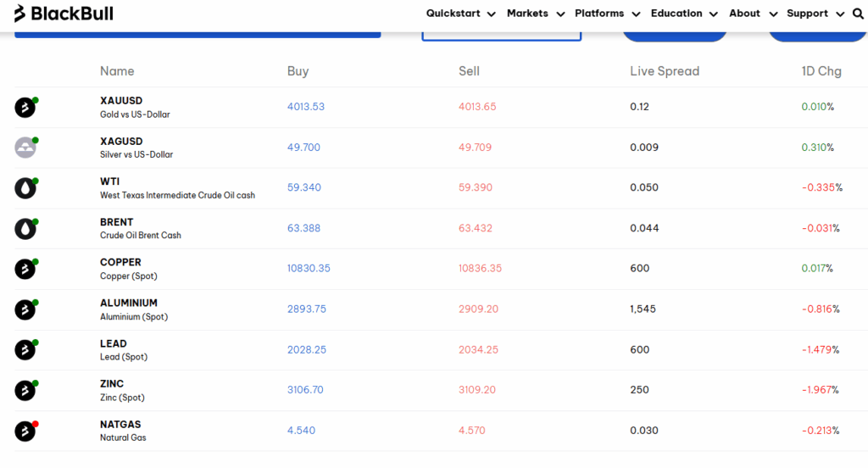Click the ZINC instrument name
The image size is (868, 468).
111,384
